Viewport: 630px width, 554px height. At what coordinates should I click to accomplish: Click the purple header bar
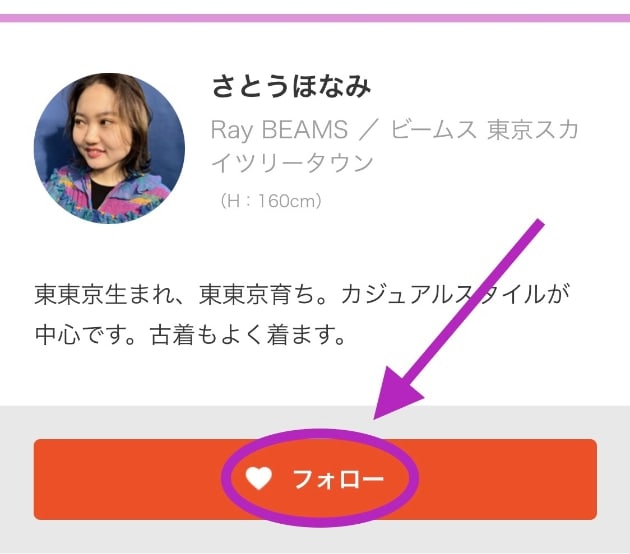pos(315,18)
